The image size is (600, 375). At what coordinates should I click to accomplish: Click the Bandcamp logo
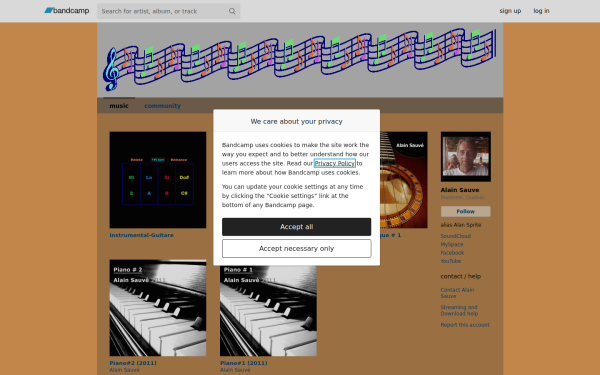tap(67, 11)
